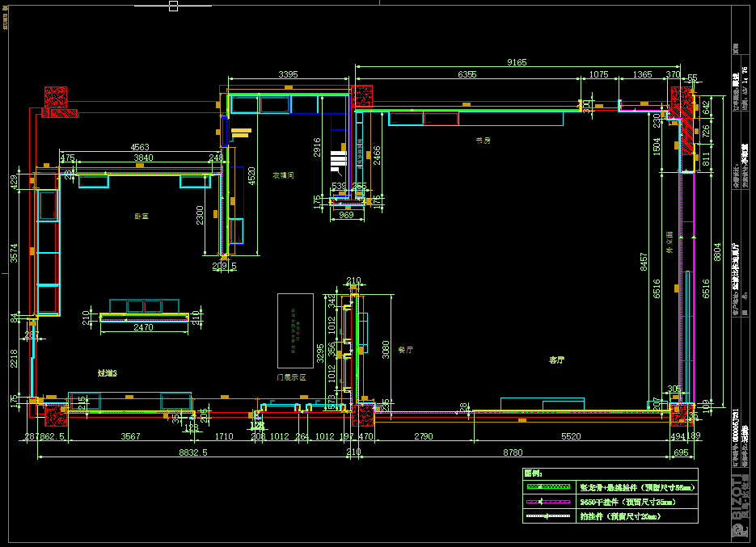Select the 卧室 room label

143,216
